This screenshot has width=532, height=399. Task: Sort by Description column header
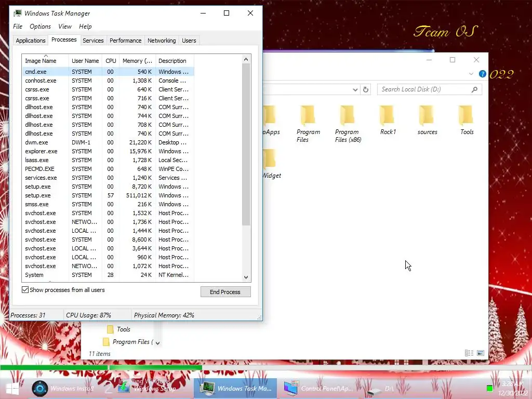[175, 61]
